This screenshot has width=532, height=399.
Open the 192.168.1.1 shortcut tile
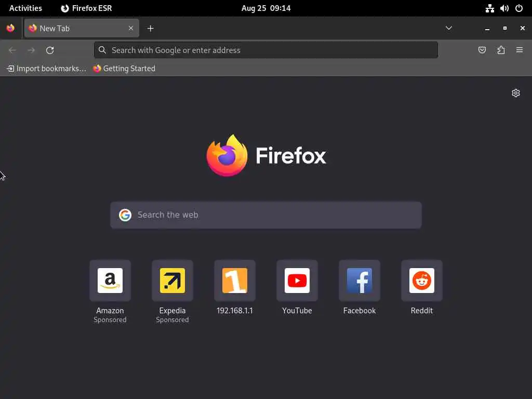tap(235, 281)
